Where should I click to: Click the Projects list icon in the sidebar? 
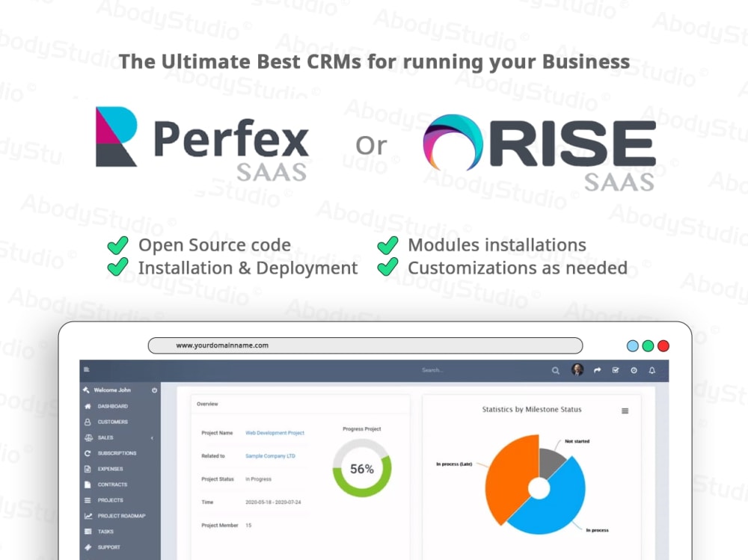[x=88, y=500]
